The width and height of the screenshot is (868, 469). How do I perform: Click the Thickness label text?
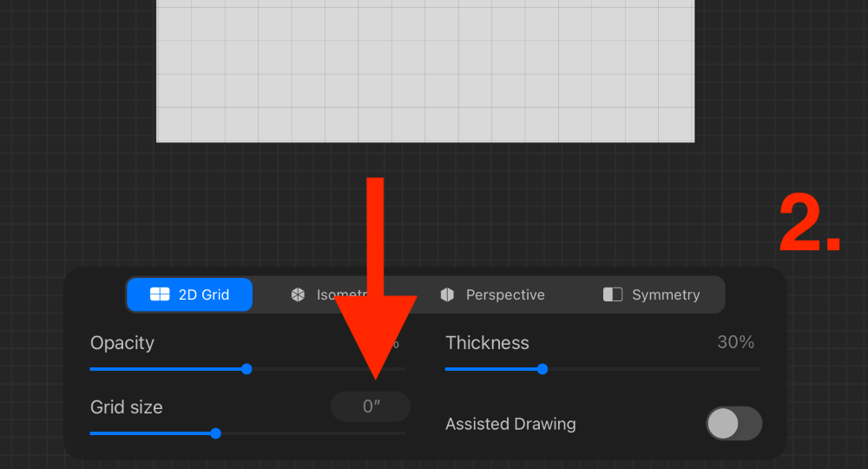click(487, 342)
